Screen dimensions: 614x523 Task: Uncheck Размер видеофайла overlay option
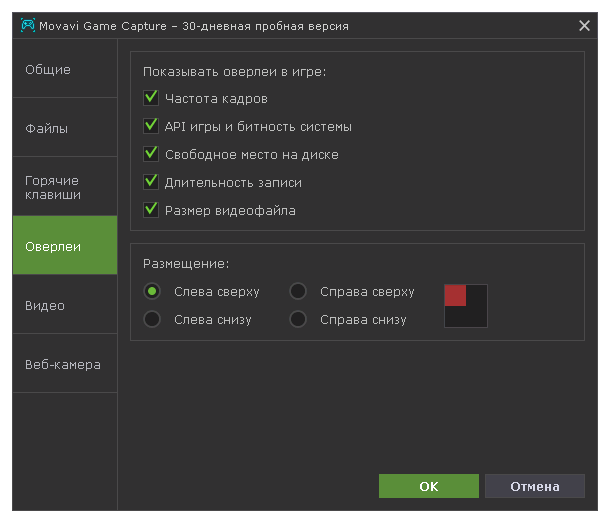(x=152, y=210)
